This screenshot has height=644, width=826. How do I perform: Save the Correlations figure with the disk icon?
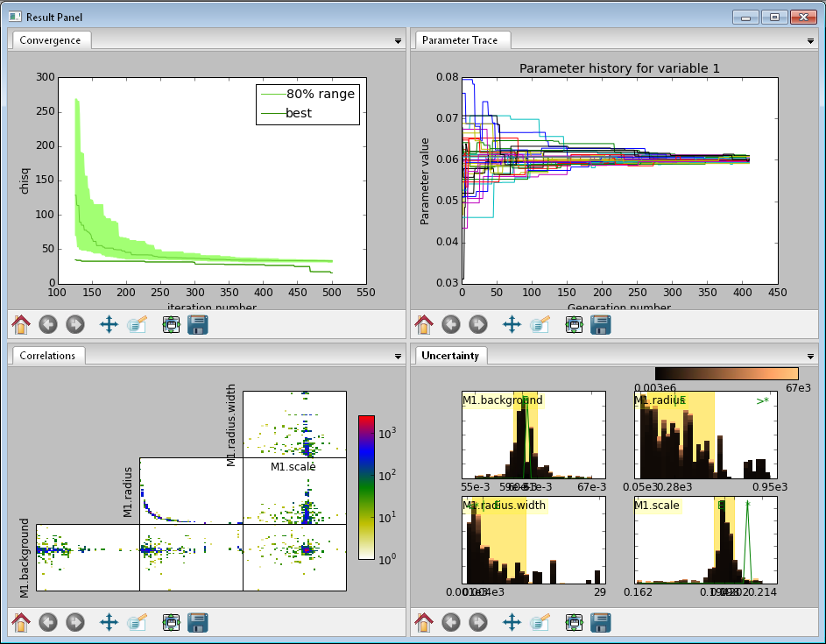pyautogui.click(x=198, y=622)
